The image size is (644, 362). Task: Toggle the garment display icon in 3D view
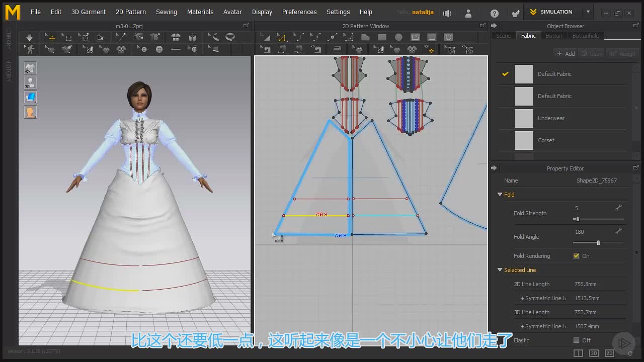pos(30,68)
